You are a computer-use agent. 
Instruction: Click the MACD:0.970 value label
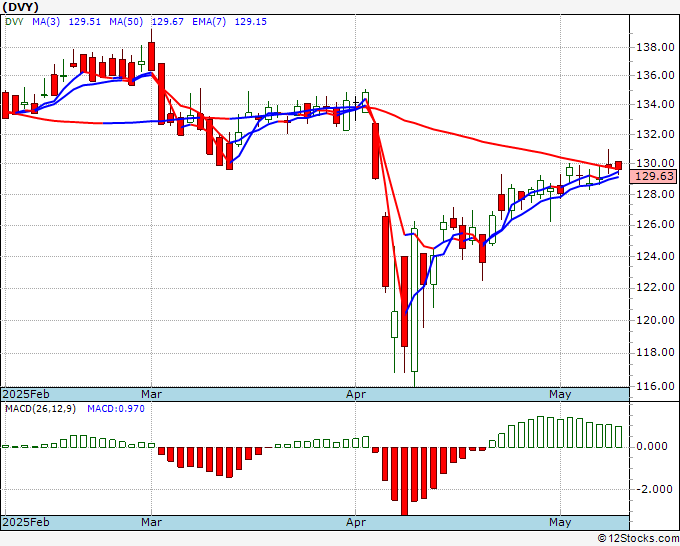click(116, 409)
